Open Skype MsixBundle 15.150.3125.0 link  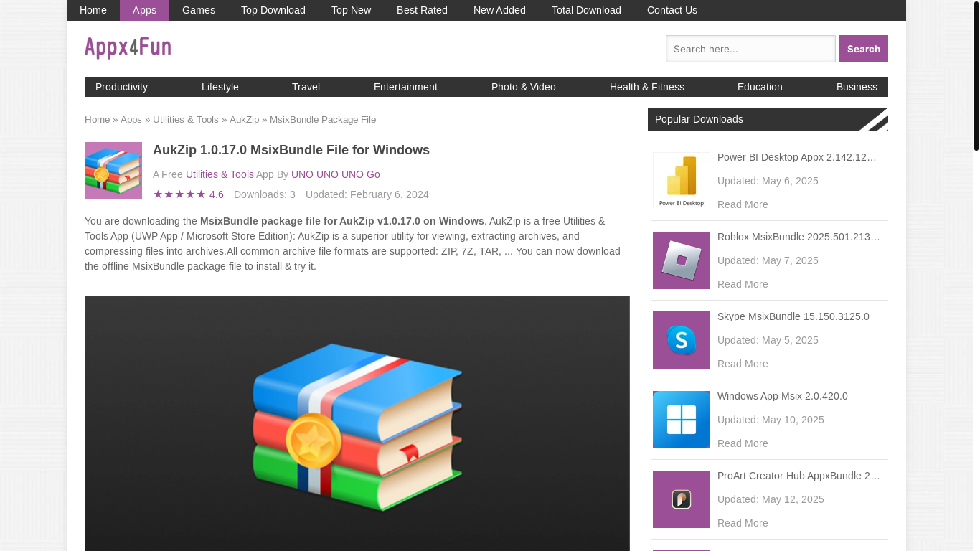coord(793,316)
